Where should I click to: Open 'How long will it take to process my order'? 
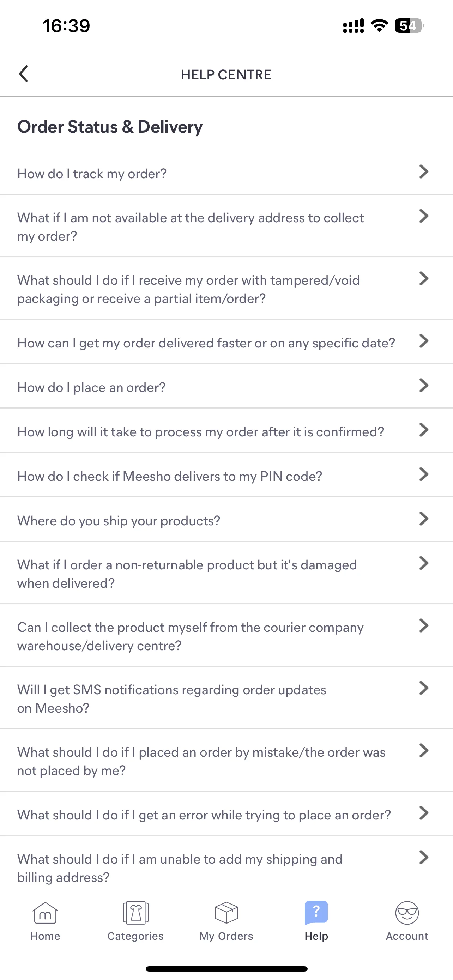(226, 431)
